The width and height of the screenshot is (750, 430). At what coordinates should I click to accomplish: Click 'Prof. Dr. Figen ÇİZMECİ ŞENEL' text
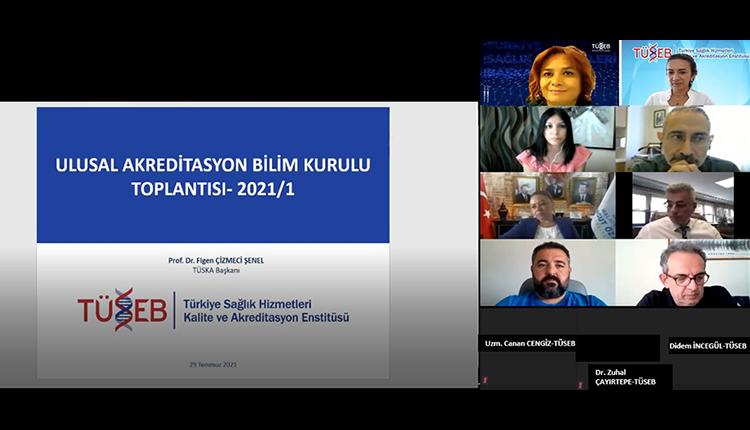(x=216, y=260)
